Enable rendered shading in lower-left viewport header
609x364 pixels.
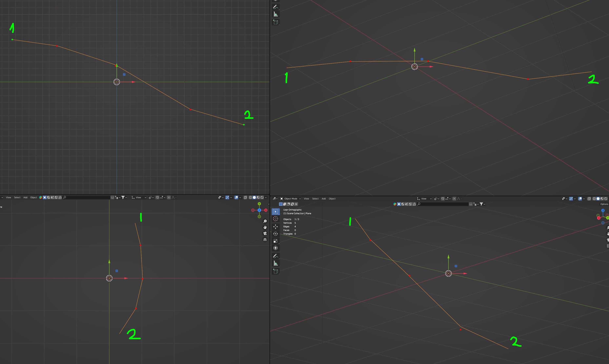pyautogui.click(x=262, y=197)
